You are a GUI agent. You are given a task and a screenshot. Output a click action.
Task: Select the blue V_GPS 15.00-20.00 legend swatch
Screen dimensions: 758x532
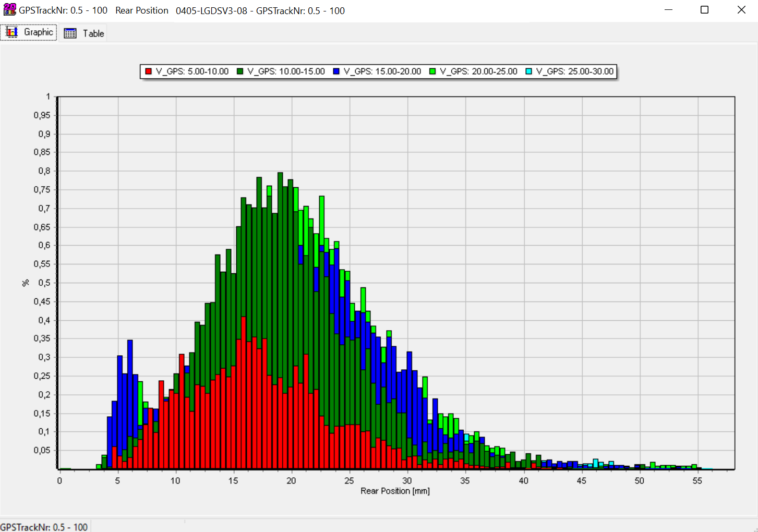(336, 71)
